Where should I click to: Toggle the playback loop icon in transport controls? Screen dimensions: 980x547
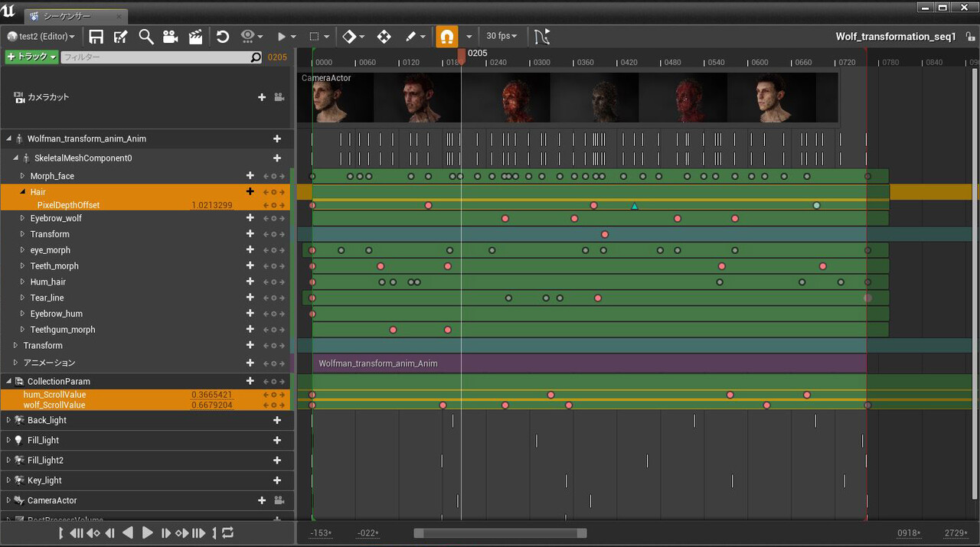227,533
